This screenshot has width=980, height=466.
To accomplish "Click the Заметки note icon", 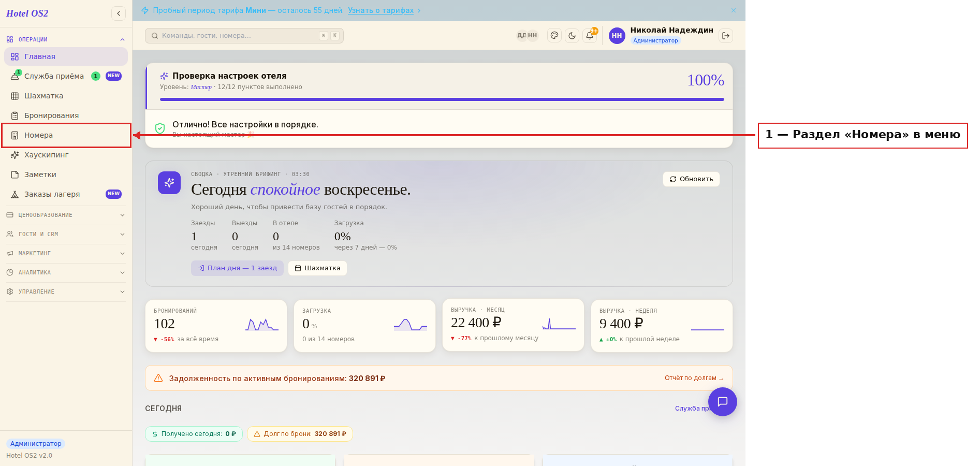I will click(x=15, y=174).
